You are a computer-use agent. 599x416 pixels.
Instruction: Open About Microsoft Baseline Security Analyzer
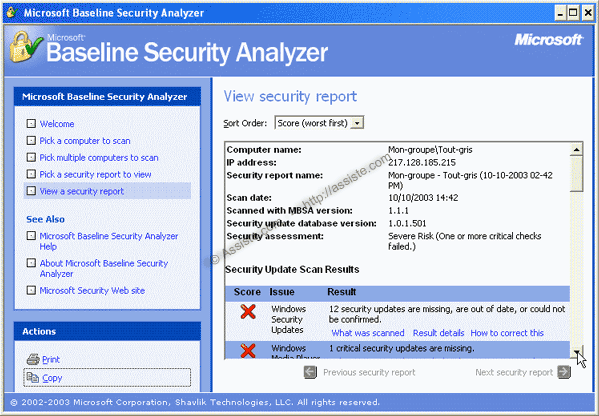click(x=104, y=268)
